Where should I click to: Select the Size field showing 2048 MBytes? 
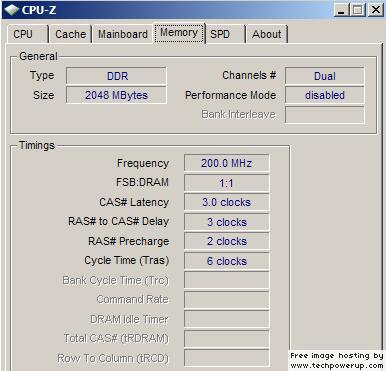[116, 95]
